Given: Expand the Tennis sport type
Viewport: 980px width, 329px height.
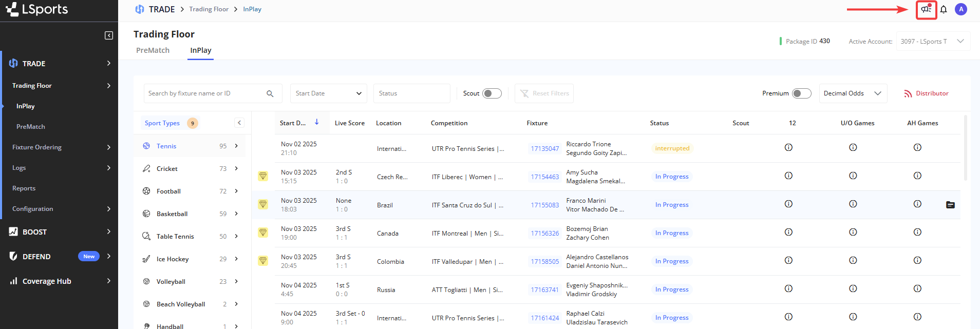Looking at the screenshot, I should tap(236, 146).
